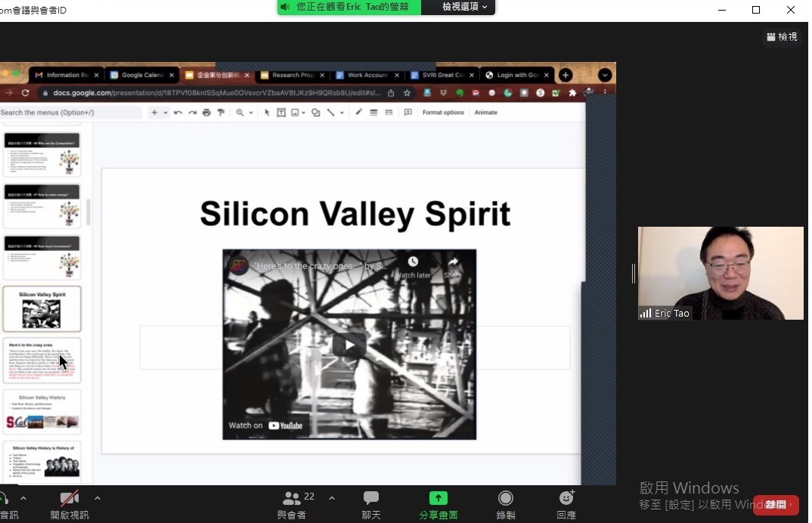The height and width of the screenshot is (523, 812).
Task: Click the print icon in Slides toolbar
Action: click(x=206, y=113)
